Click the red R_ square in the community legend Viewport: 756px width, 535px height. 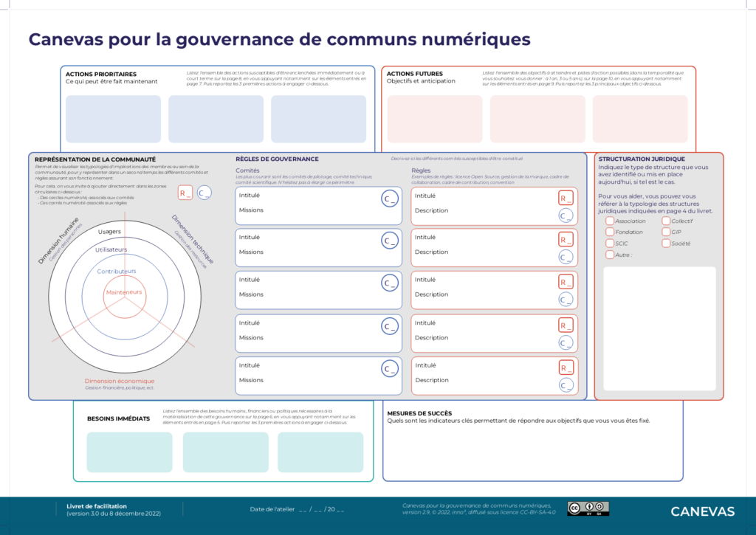point(185,193)
